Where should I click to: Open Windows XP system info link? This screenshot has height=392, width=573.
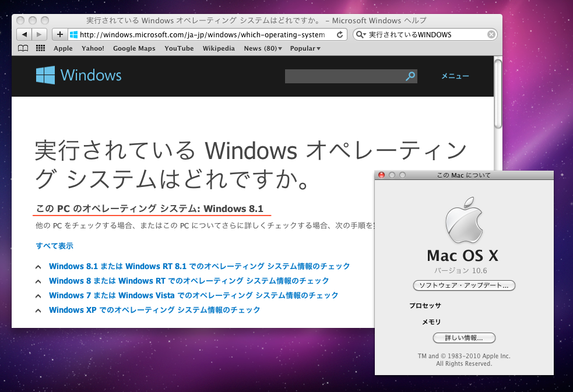pos(154,310)
